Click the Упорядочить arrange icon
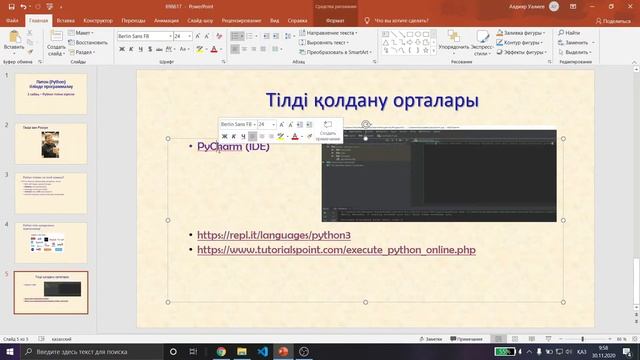The image size is (640, 360). pyautogui.click(x=453, y=36)
